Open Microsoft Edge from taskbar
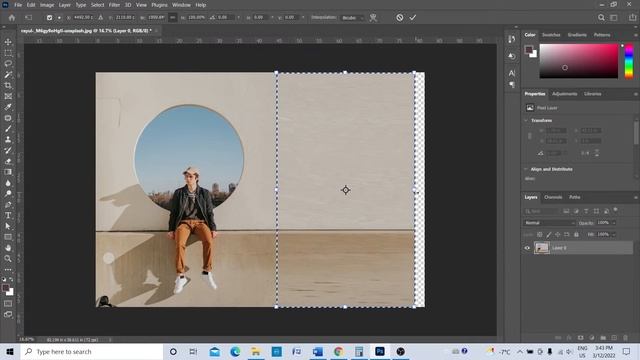This screenshot has width=640, height=360. point(235,351)
